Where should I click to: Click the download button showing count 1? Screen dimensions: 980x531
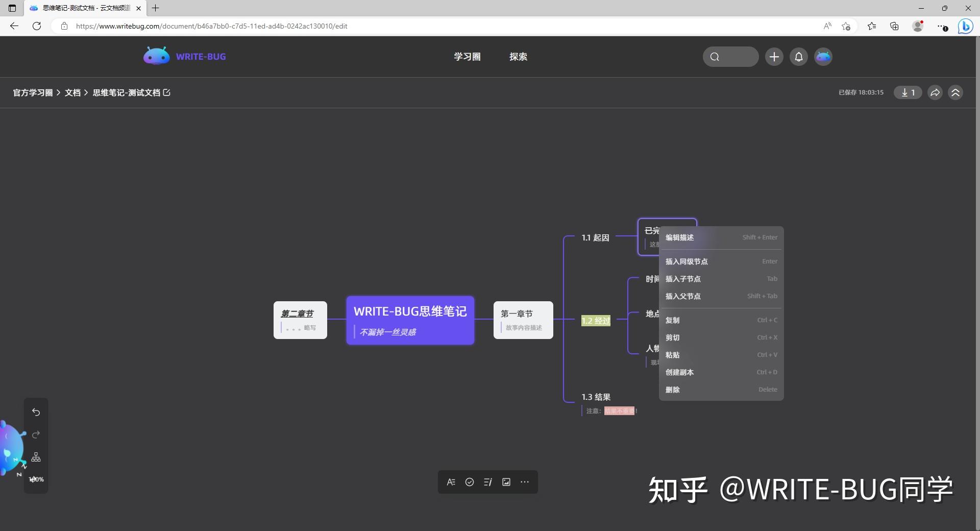[x=907, y=92]
